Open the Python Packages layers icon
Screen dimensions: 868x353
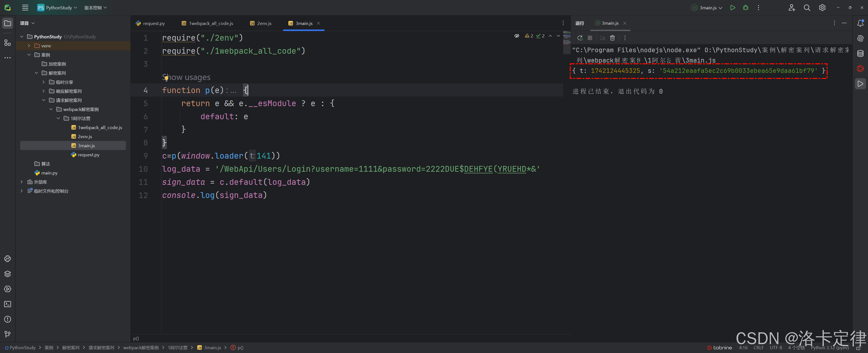[x=7, y=274]
